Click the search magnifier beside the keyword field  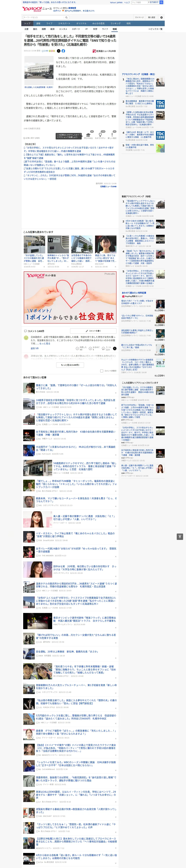[x=66, y=18]
